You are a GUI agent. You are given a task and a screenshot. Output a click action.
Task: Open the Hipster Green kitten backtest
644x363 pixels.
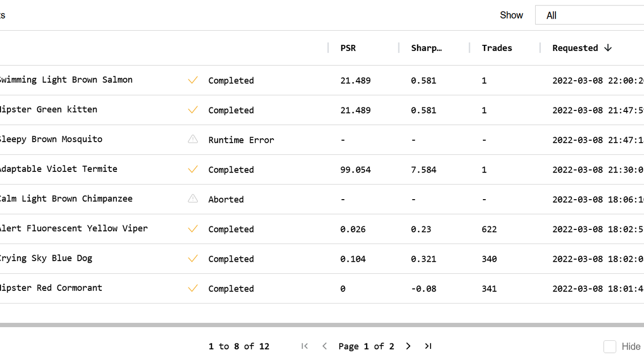tap(48, 109)
